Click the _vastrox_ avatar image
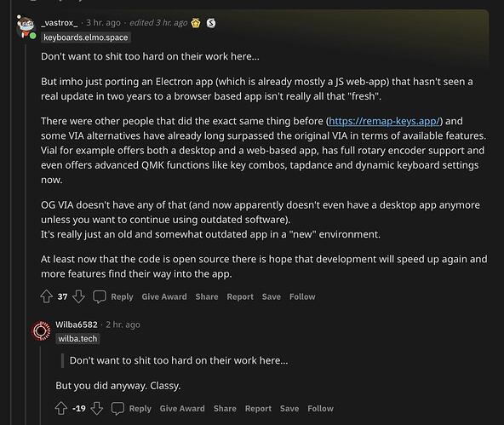Screen dimensions: 504x425 (26, 26)
